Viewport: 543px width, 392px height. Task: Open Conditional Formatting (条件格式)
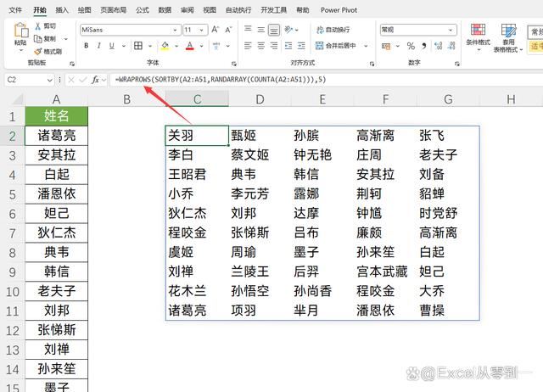click(478, 37)
